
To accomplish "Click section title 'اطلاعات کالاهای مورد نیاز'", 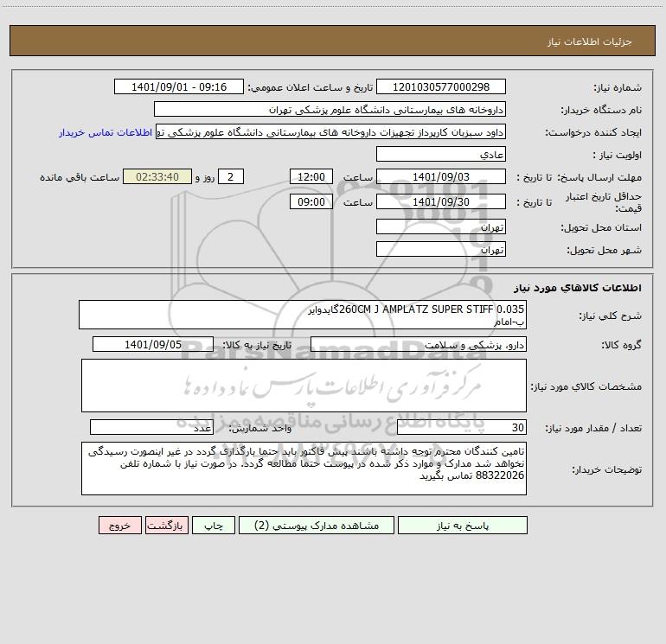I will tap(578, 288).
